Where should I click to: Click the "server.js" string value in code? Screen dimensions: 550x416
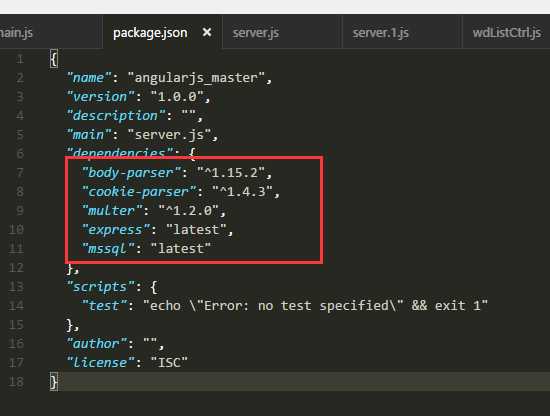pos(169,134)
